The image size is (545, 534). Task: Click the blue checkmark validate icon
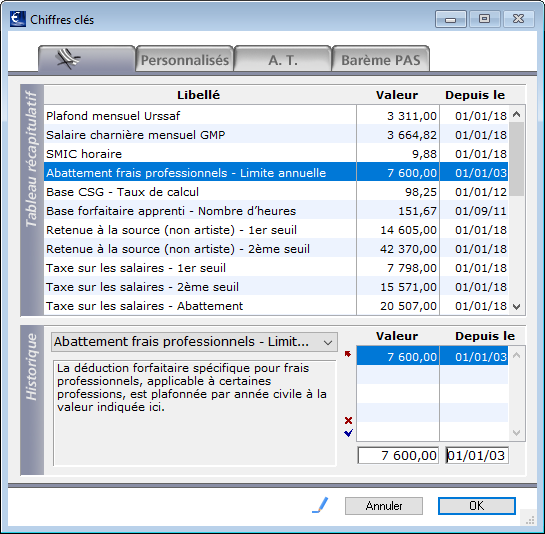coord(348,433)
